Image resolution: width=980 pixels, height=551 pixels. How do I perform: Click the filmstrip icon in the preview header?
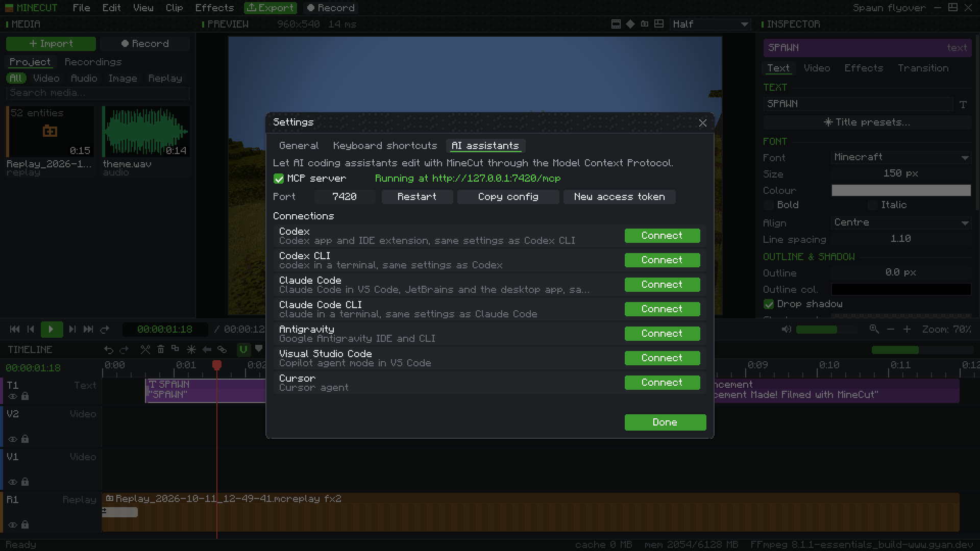[x=616, y=24]
